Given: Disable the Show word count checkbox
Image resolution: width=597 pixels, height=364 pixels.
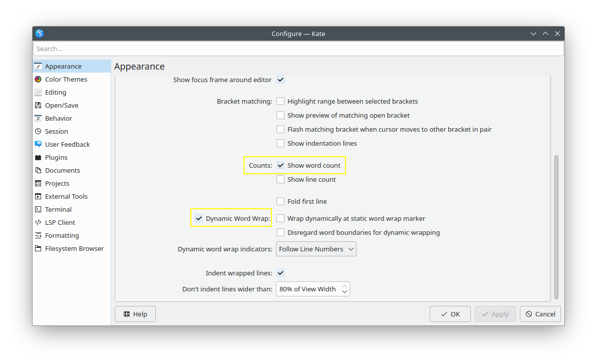Looking at the screenshot, I should [x=280, y=165].
